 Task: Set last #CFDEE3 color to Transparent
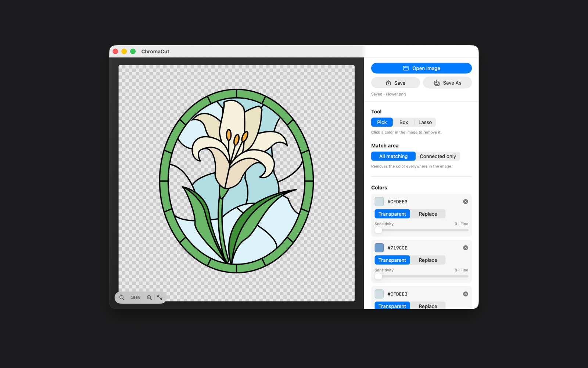(x=392, y=306)
